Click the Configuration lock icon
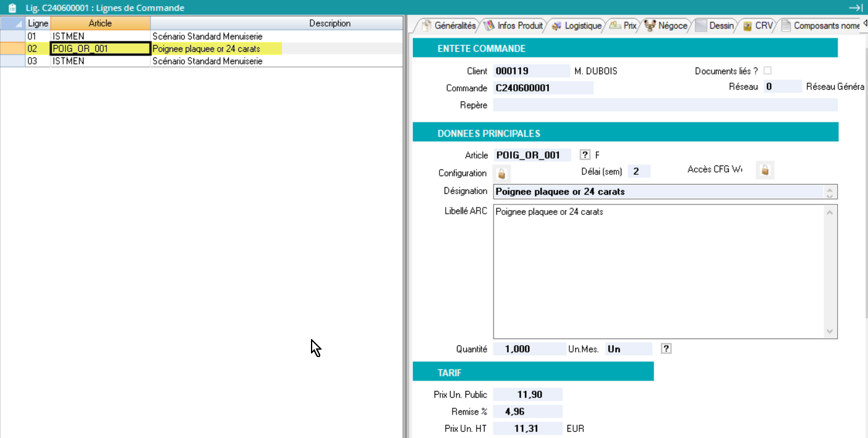868x438 pixels. (501, 173)
